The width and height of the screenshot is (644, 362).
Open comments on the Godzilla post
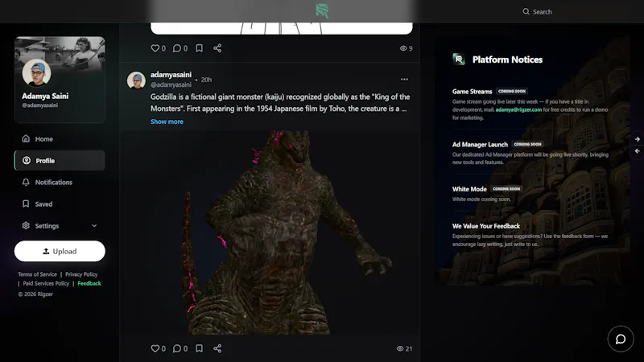click(x=176, y=348)
